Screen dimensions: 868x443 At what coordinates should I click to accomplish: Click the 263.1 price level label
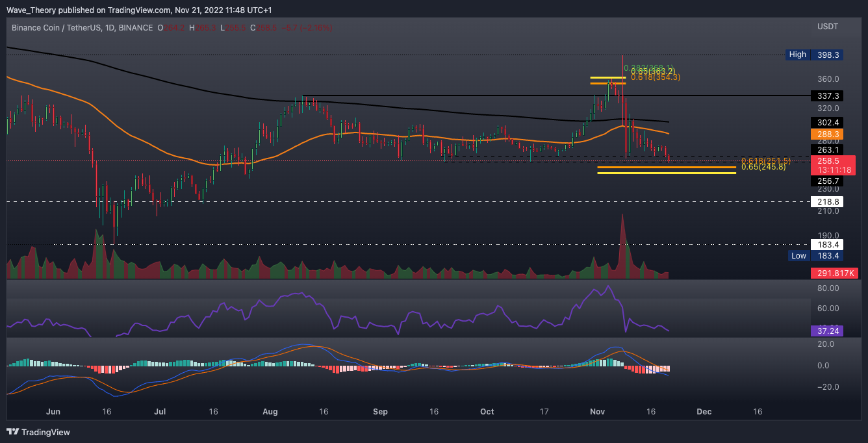pyautogui.click(x=828, y=149)
